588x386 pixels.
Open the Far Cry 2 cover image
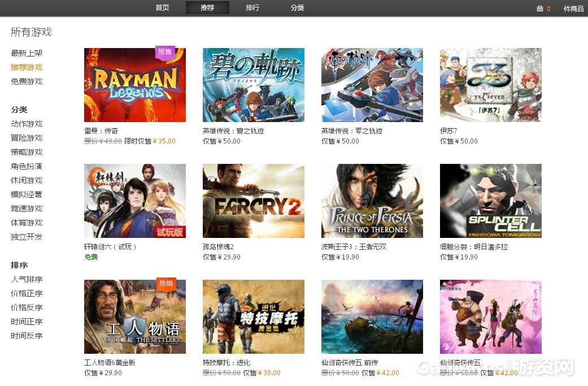click(x=254, y=201)
